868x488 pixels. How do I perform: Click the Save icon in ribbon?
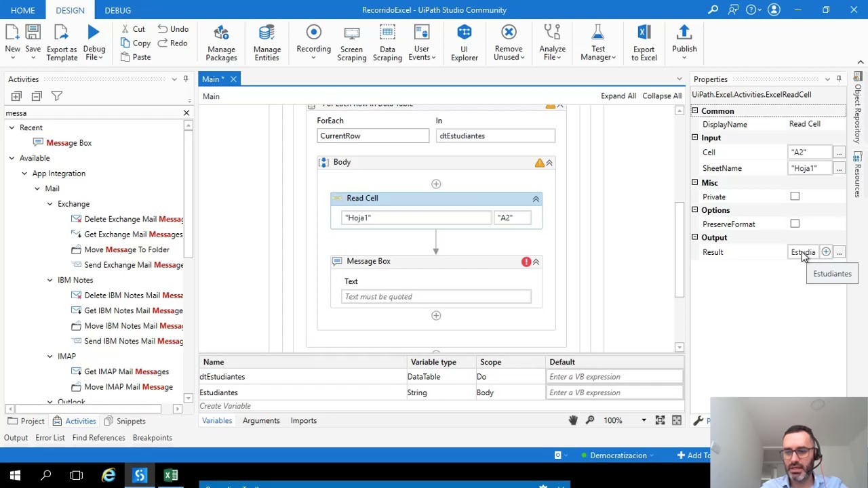click(x=33, y=34)
